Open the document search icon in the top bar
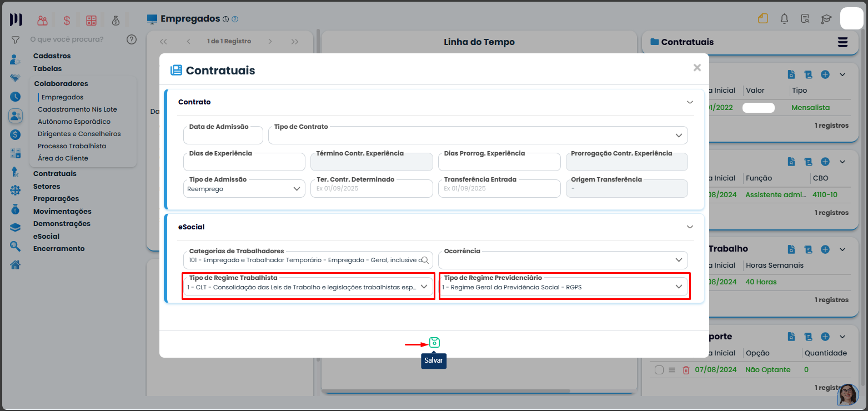 pyautogui.click(x=805, y=18)
